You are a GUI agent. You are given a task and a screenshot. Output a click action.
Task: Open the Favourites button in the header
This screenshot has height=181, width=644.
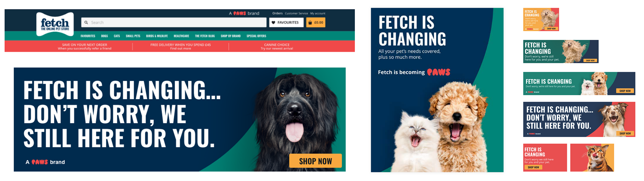click(286, 22)
